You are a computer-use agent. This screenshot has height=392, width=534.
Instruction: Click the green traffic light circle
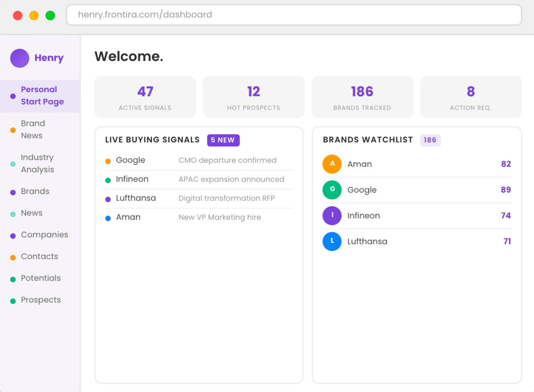[50, 15]
